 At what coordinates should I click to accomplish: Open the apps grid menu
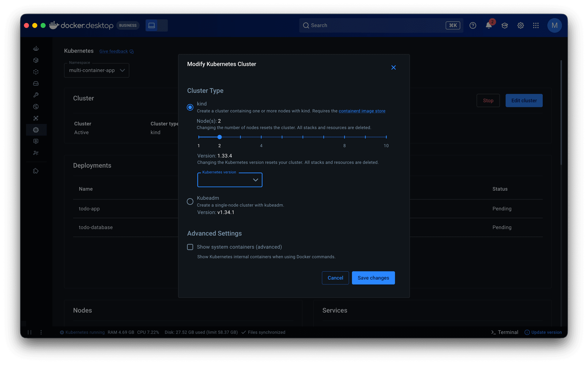536,25
